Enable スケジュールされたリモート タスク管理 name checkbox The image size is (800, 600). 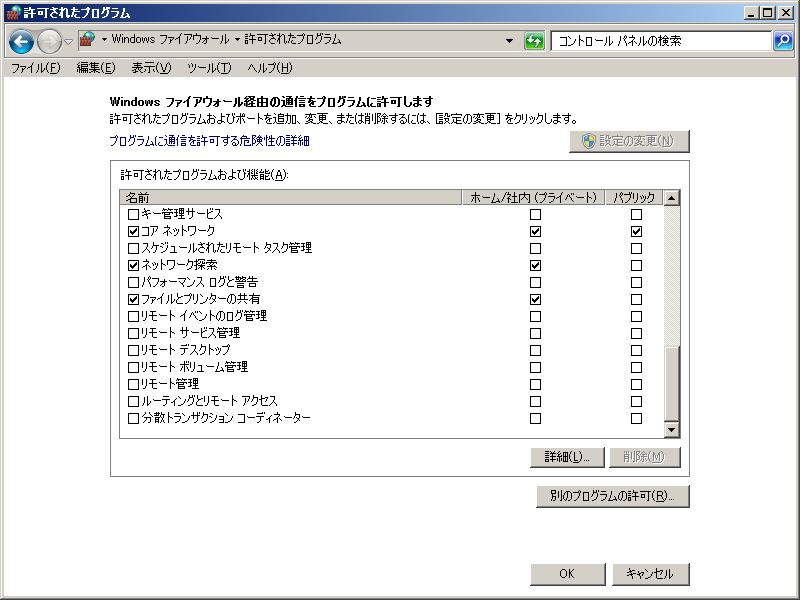tap(133, 248)
